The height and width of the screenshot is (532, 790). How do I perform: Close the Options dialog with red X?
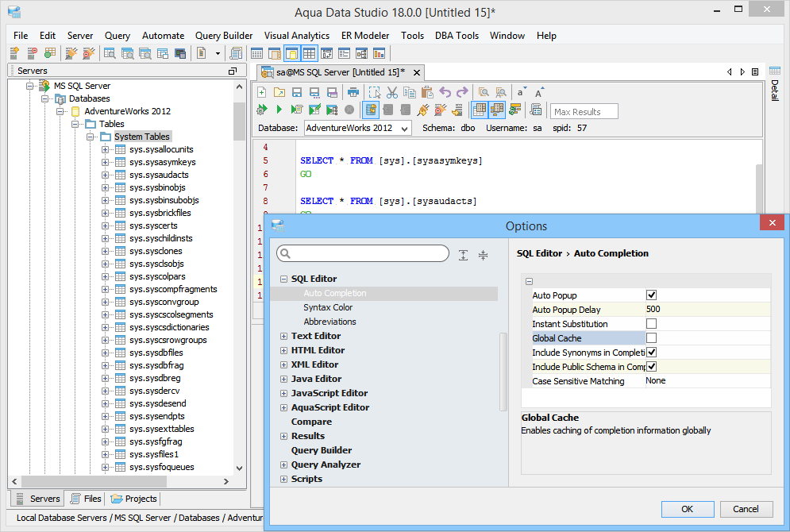point(773,222)
